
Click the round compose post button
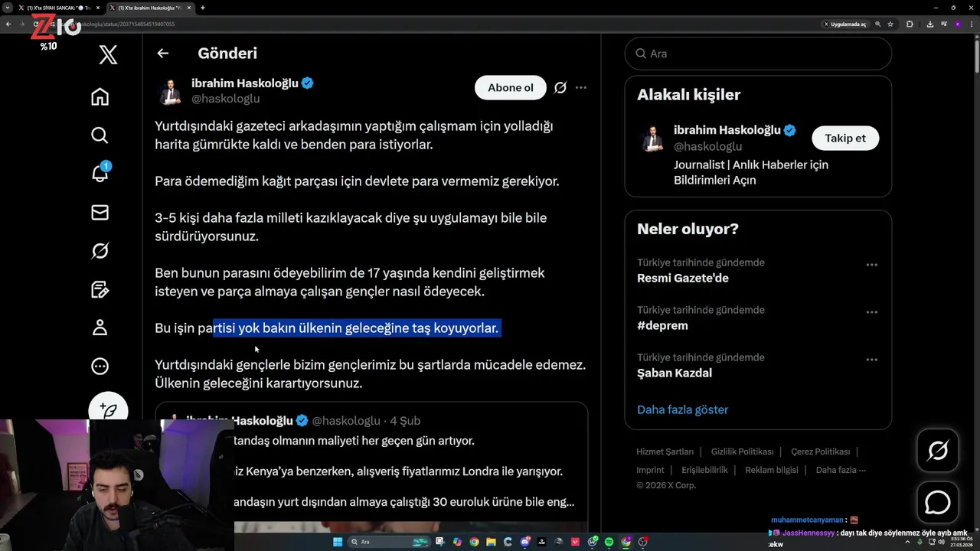[108, 409]
